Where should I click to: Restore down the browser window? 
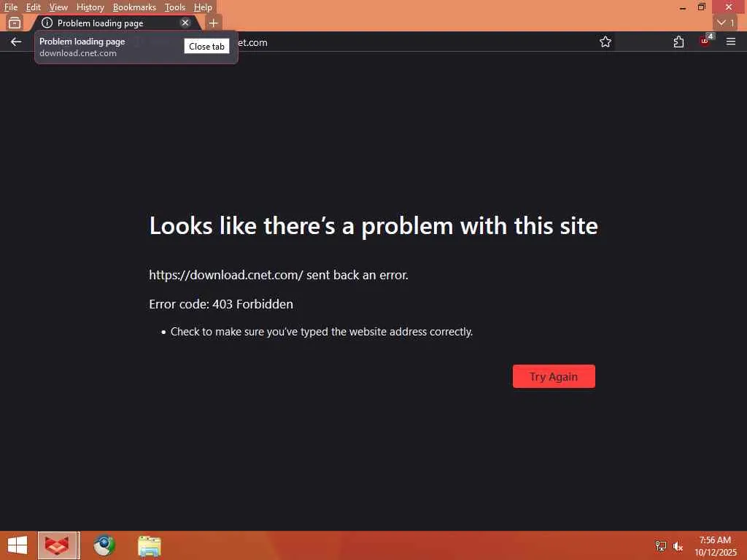point(701,7)
